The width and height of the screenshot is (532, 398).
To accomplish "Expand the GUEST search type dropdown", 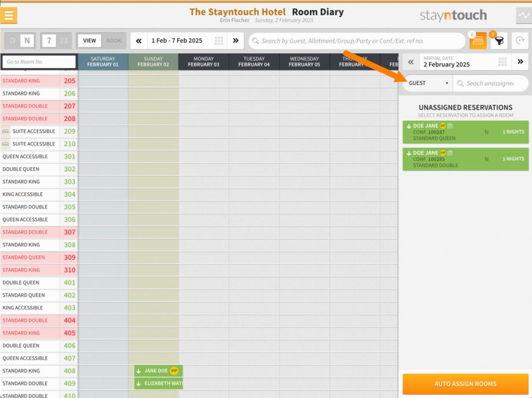I will pos(428,83).
